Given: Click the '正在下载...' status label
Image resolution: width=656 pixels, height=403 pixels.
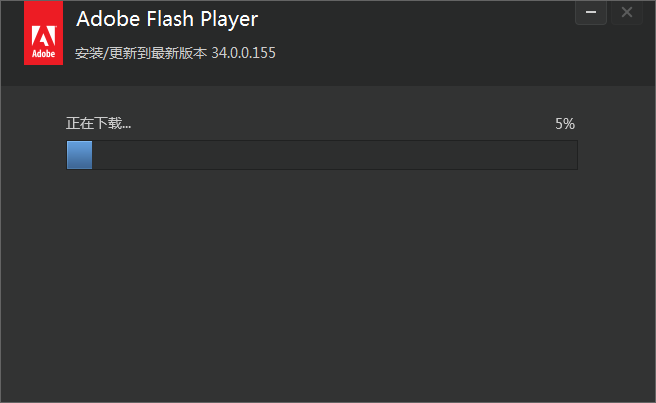Looking at the screenshot, I should [99, 124].
